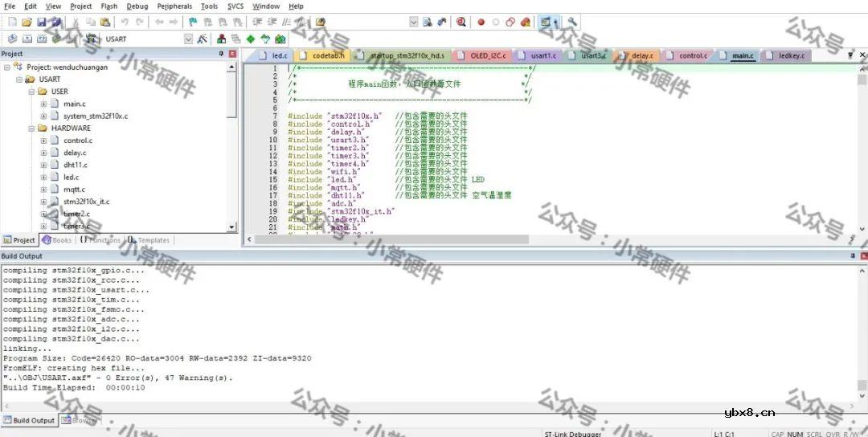Kill all breakpoints icon
The image size is (868, 437).
[x=526, y=22]
